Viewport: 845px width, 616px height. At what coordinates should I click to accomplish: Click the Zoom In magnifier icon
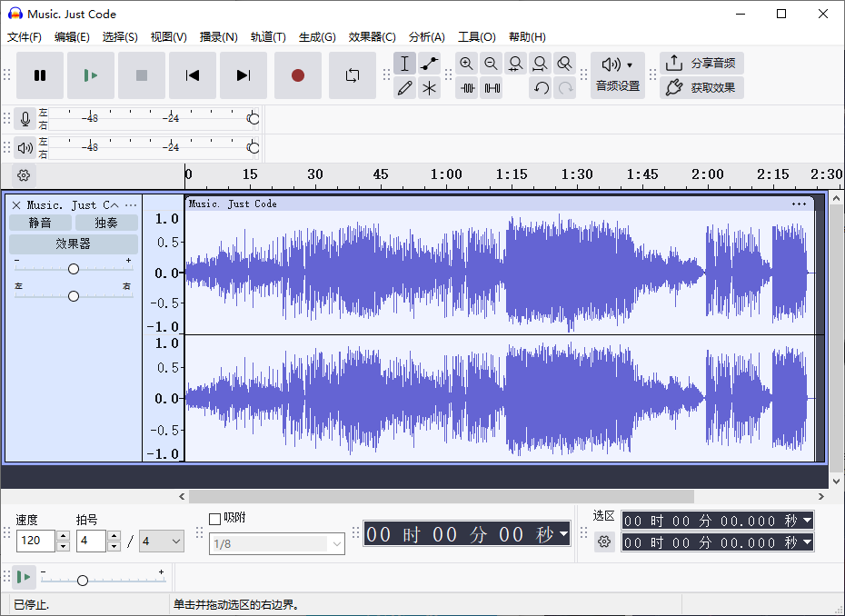pyautogui.click(x=466, y=64)
